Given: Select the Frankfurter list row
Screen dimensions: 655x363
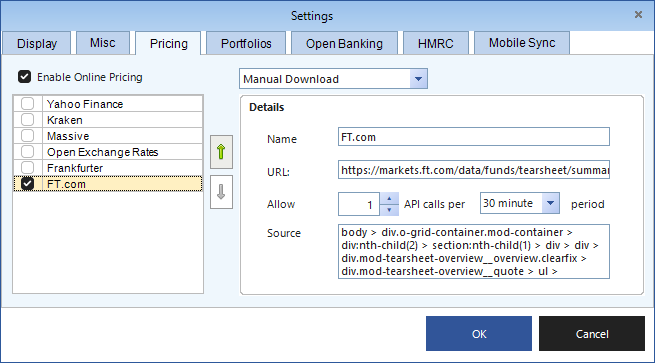Looking at the screenshot, I should tap(108, 168).
